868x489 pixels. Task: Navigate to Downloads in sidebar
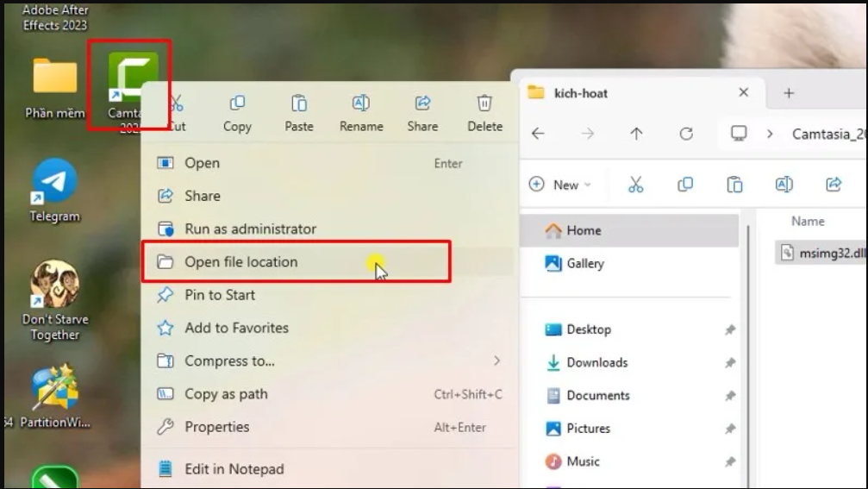596,363
